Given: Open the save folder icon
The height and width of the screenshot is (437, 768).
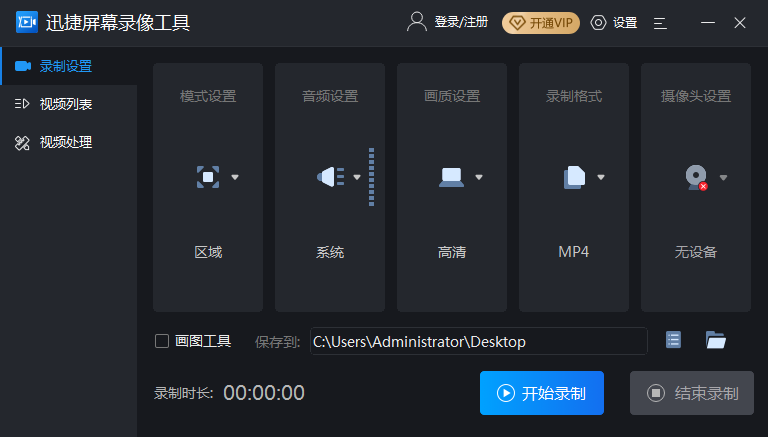Looking at the screenshot, I should click(715, 341).
